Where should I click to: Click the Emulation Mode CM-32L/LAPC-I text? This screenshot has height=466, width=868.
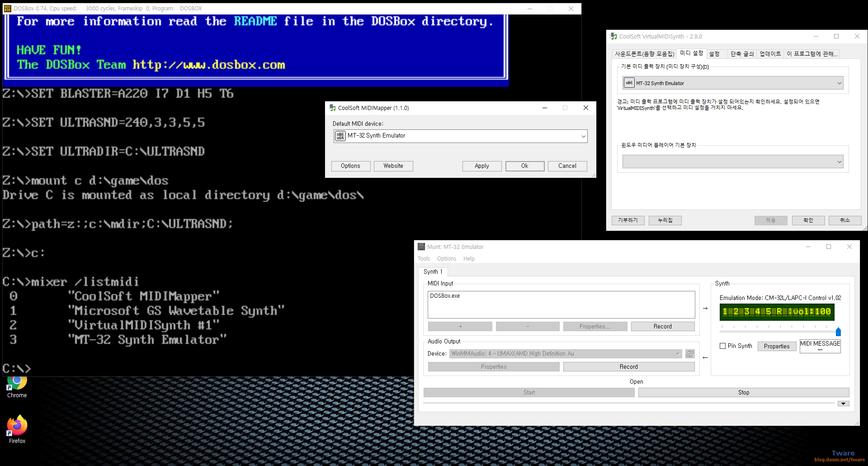click(780, 298)
